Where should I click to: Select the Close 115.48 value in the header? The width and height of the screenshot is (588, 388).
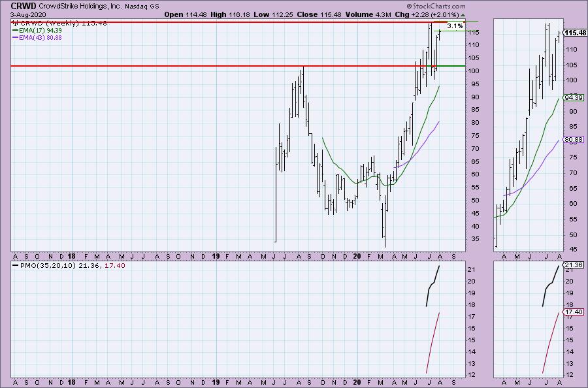(x=319, y=14)
